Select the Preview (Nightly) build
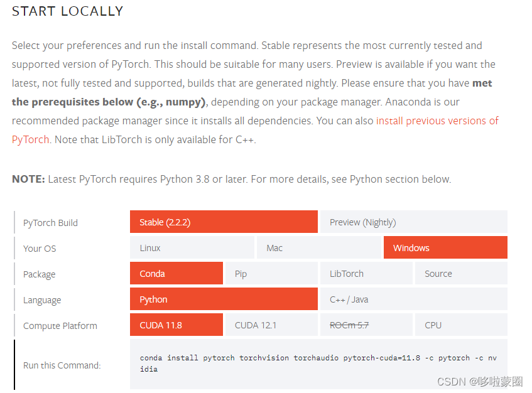 tap(413, 222)
